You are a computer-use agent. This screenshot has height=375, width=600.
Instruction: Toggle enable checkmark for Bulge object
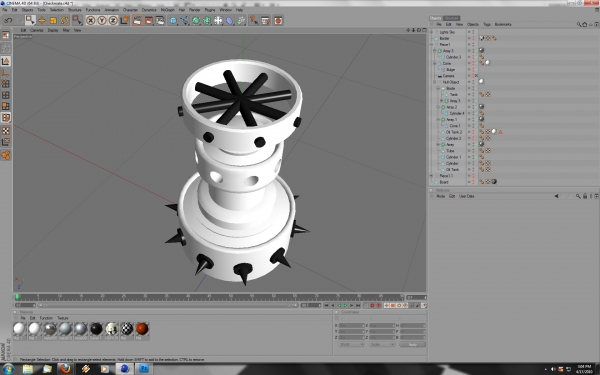(x=476, y=70)
